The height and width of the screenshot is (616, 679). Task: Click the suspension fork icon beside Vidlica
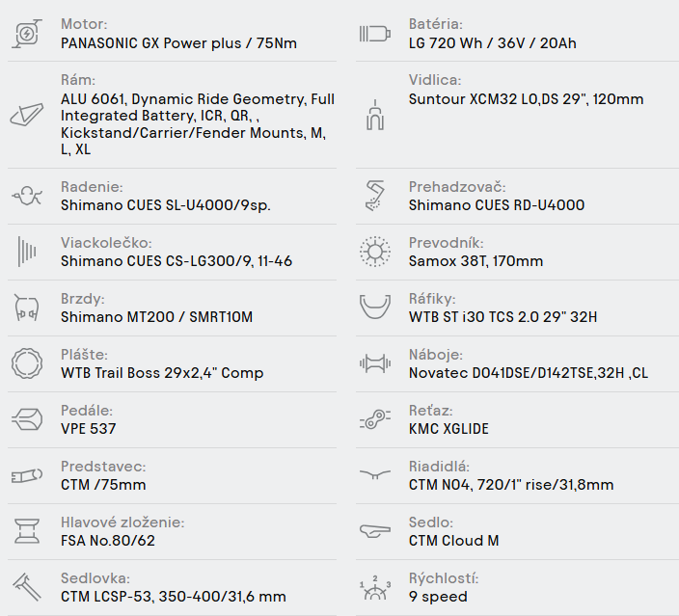pos(374,115)
